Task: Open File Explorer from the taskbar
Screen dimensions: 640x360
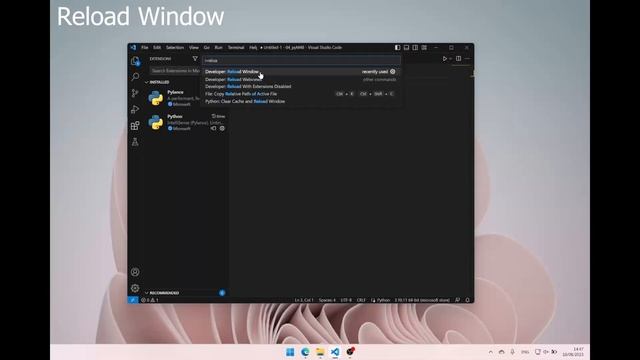Action: (x=320, y=352)
